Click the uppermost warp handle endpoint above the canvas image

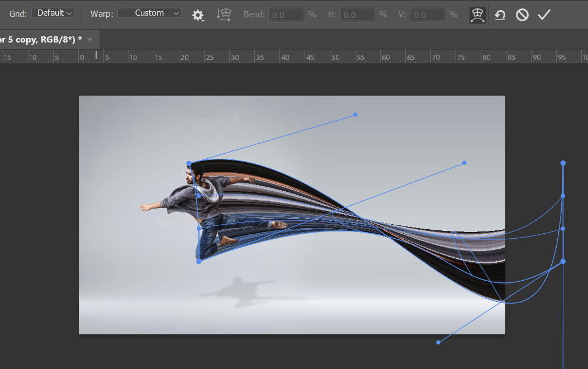(355, 115)
